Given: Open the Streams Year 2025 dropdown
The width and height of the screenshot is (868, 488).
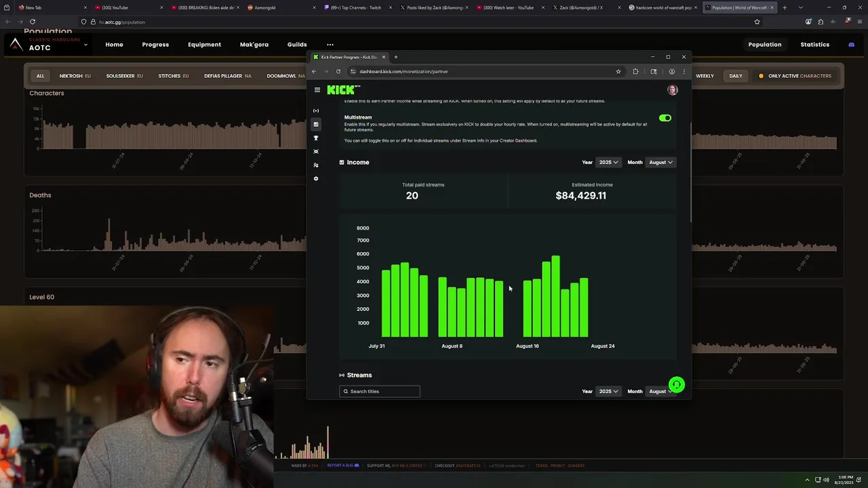Looking at the screenshot, I should (608, 391).
